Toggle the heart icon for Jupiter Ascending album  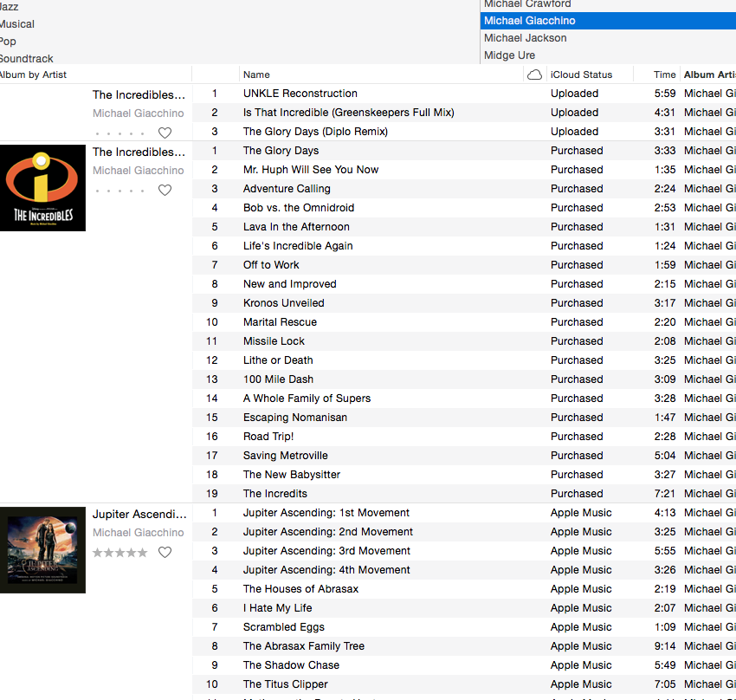click(165, 552)
